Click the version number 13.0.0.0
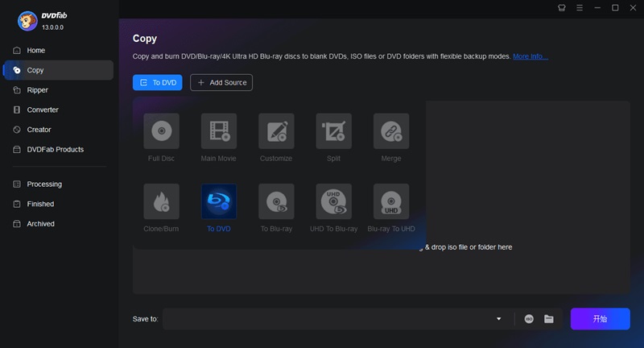 pyautogui.click(x=52, y=27)
